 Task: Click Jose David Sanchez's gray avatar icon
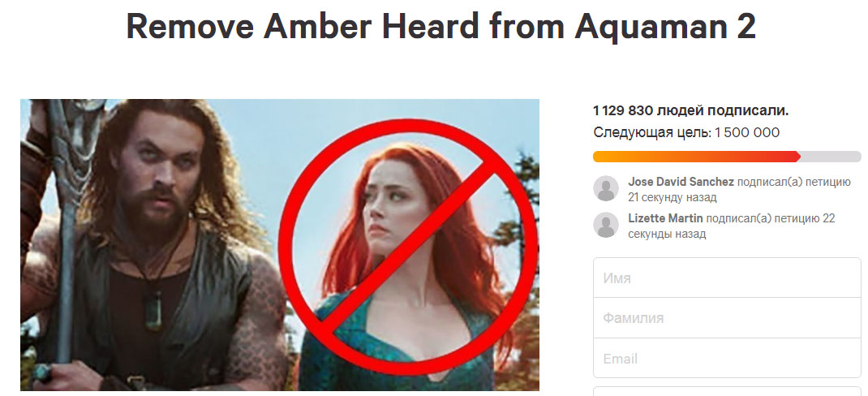(x=606, y=188)
